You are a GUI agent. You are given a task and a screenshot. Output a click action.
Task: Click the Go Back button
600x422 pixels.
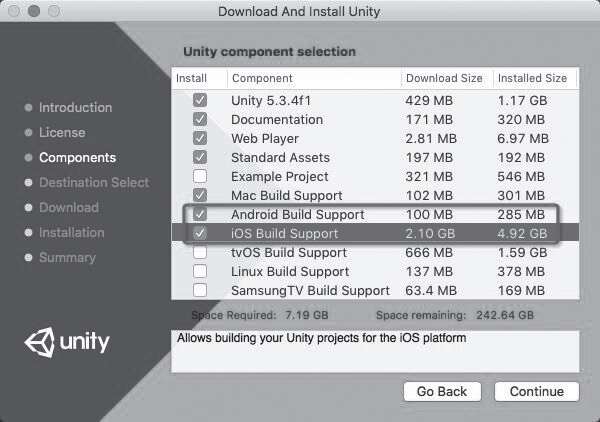(x=442, y=391)
